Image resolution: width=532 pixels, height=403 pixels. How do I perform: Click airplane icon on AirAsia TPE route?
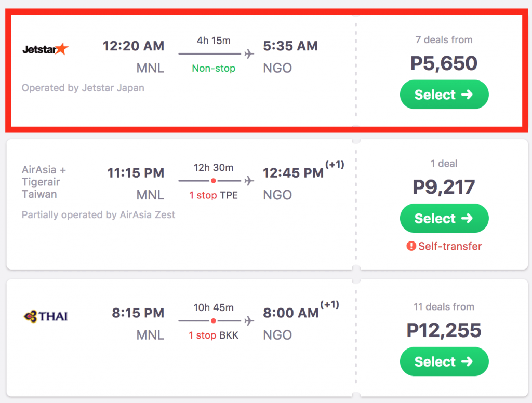(249, 181)
